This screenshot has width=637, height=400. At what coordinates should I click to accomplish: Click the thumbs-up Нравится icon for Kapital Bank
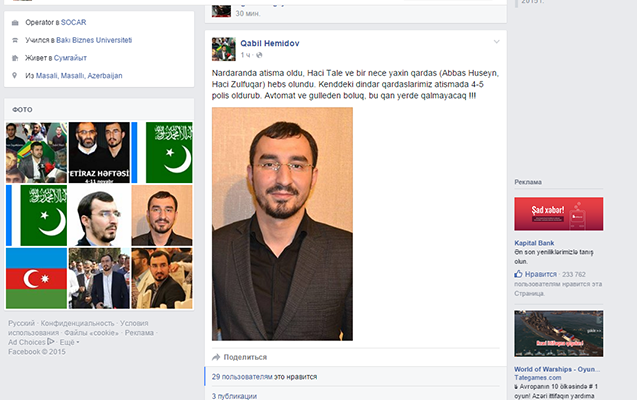(x=518, y=274)
